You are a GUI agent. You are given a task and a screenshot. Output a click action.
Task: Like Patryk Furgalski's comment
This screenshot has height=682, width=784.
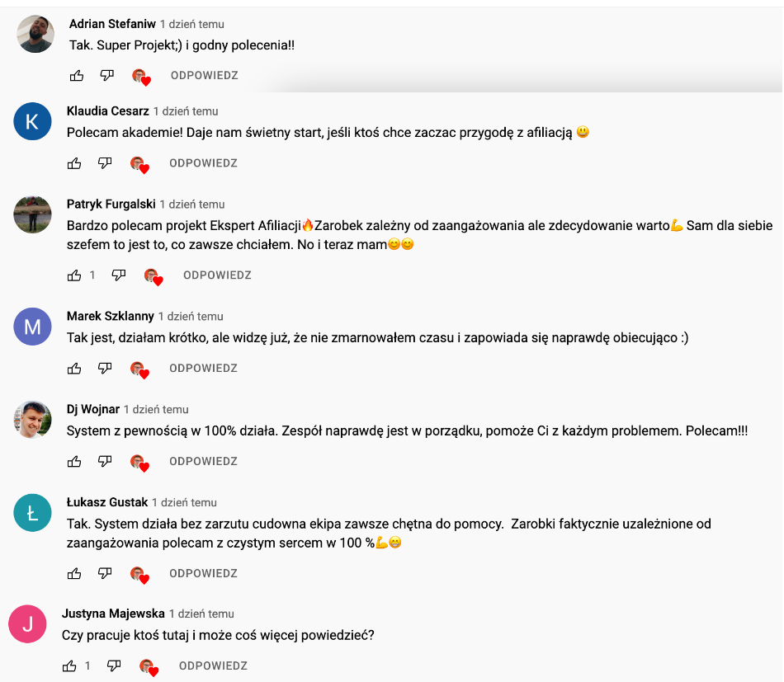tap(74, 275)
